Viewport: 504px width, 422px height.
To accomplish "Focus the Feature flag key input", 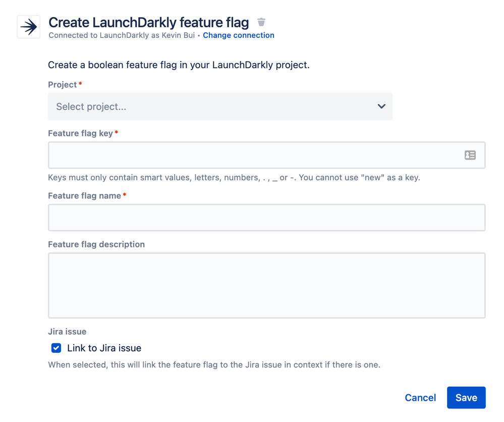I will 267,155.
